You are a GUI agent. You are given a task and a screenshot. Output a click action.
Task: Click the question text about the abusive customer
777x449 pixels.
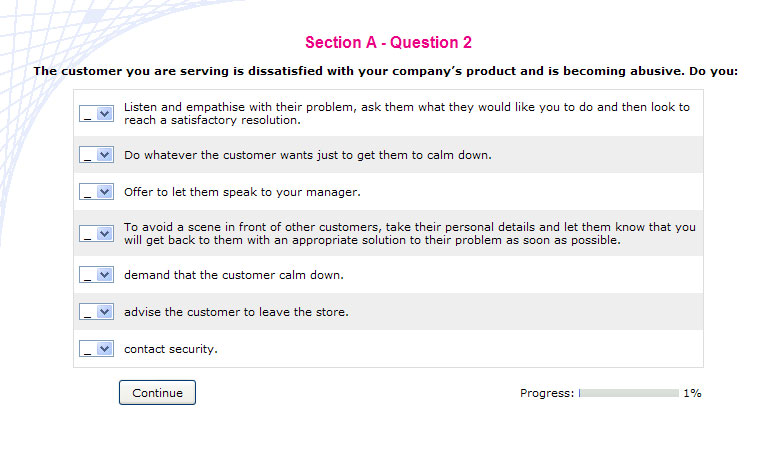pyautogui.click(x=386, y=71)
